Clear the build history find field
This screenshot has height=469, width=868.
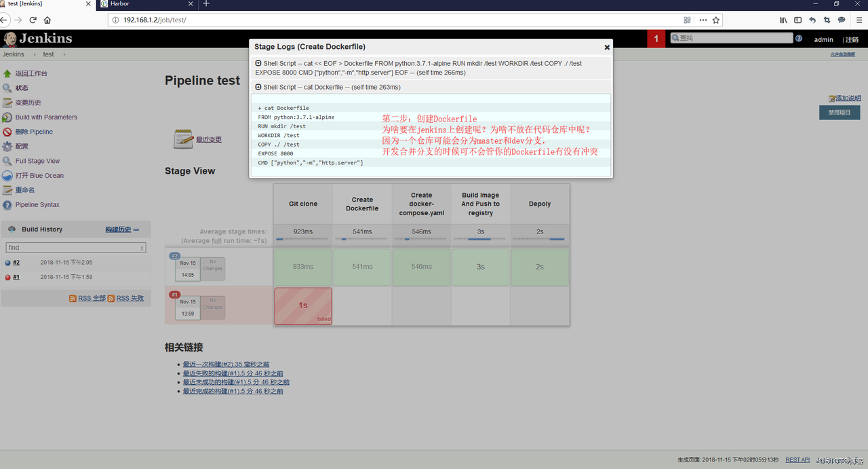[142, 248]
